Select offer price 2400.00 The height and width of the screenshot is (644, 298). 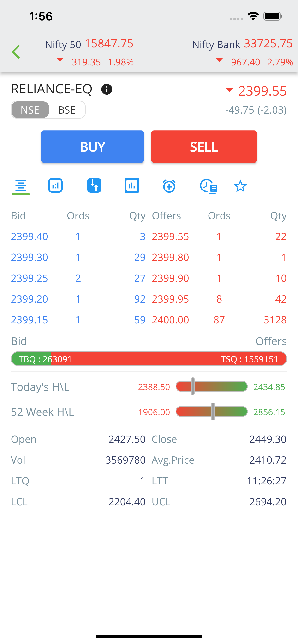click(170, 320)
